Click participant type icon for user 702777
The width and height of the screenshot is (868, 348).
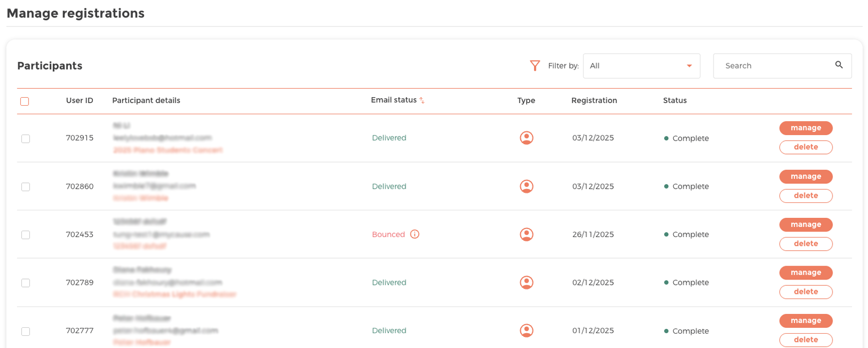pos(527,330)
